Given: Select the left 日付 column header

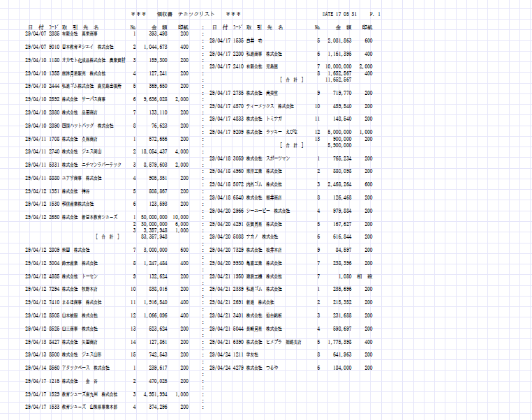Looking at the screenshot, I should [35, 27].
